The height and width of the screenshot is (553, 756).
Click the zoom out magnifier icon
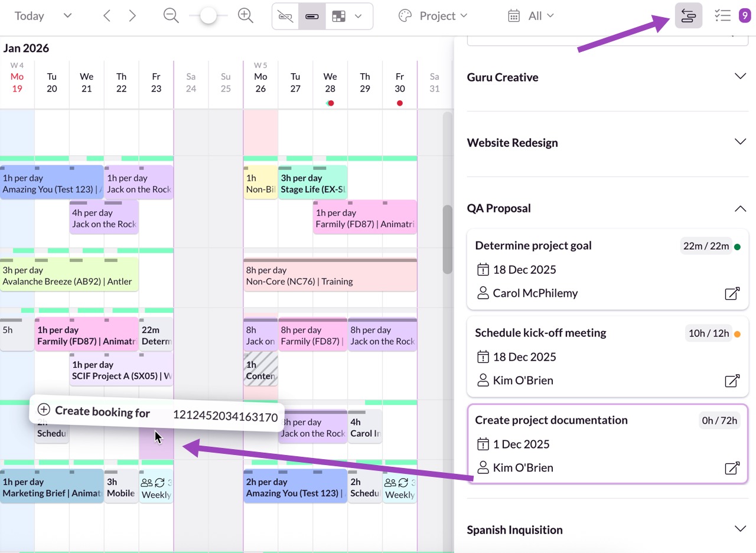(x=171, y=16)
